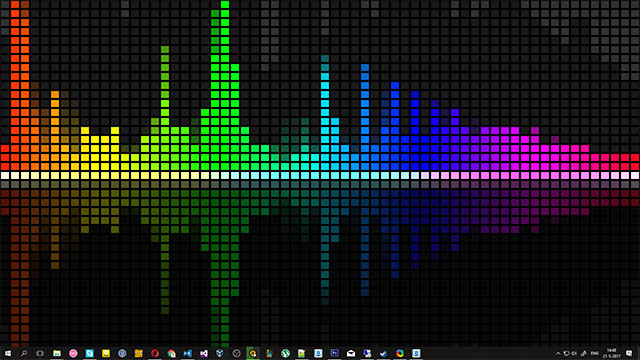The image size is (640, 360).
Task: Open the Action Center notifications
Action: pos(629,353)
